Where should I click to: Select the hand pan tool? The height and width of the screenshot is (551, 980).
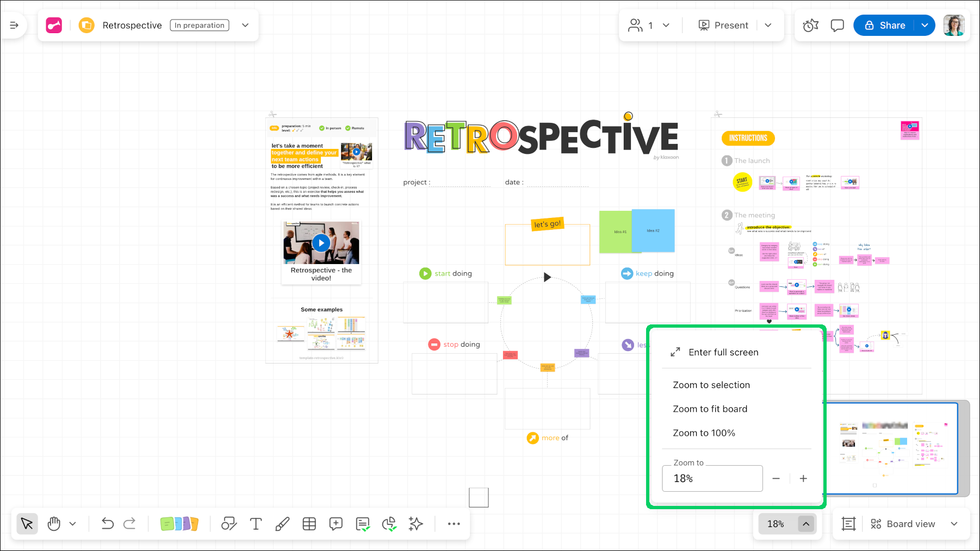[x=54, y=524]
